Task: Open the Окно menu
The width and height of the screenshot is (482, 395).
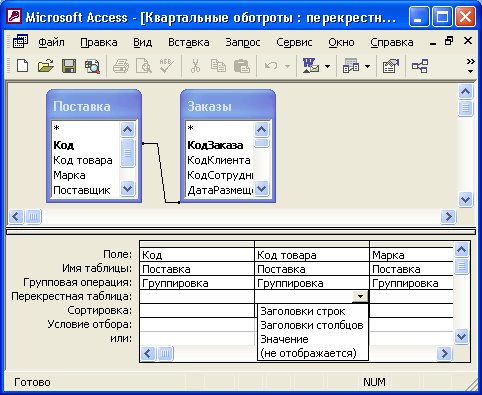Action: [341, 42]
